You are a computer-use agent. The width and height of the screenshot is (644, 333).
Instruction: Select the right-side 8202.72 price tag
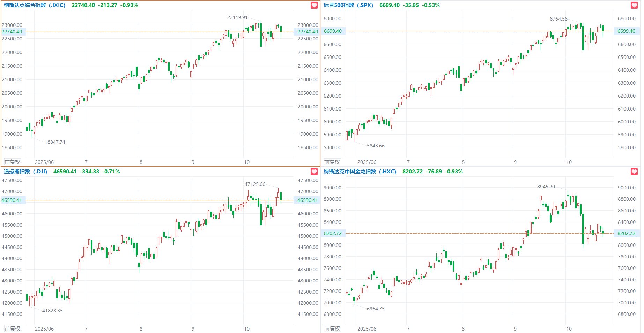(626, 233)
